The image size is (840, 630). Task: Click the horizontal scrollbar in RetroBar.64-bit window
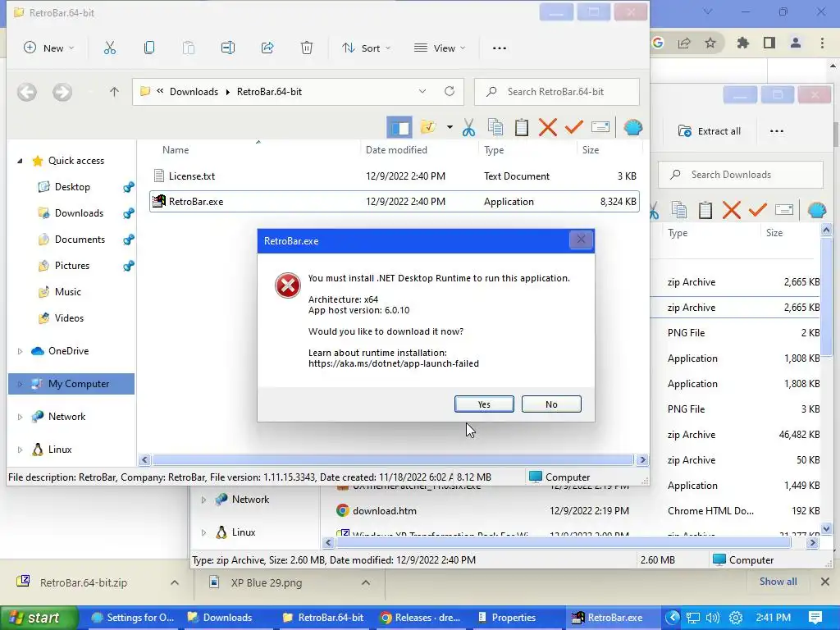coord(393,459)
